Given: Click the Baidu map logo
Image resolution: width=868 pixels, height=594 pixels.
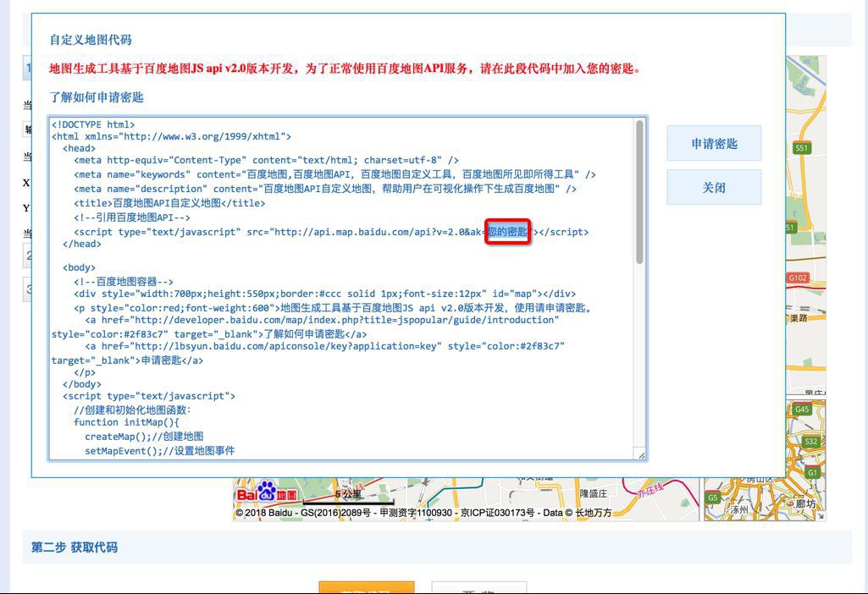Looking at the screenshot, I should (267, 491).
